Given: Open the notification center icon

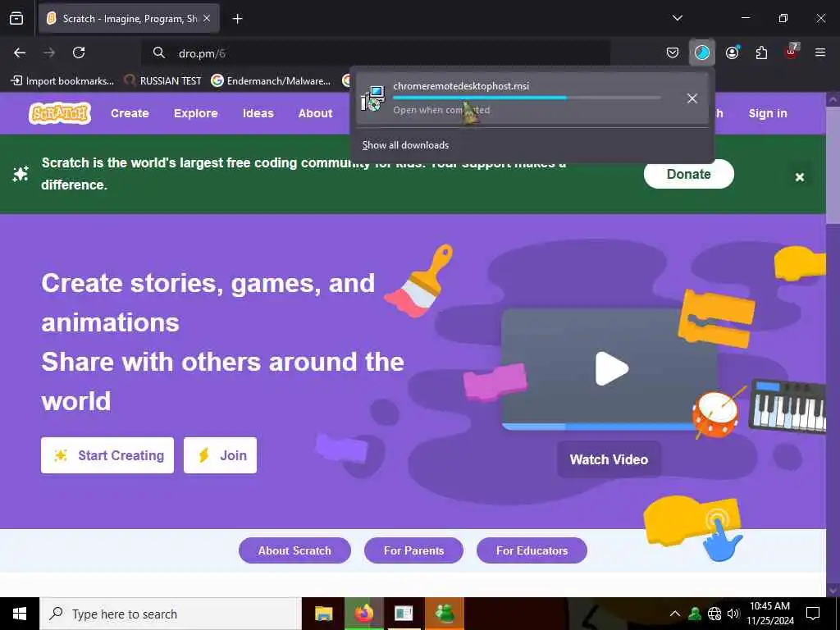Looking at the screenshot, I should [x=813, y=614].
